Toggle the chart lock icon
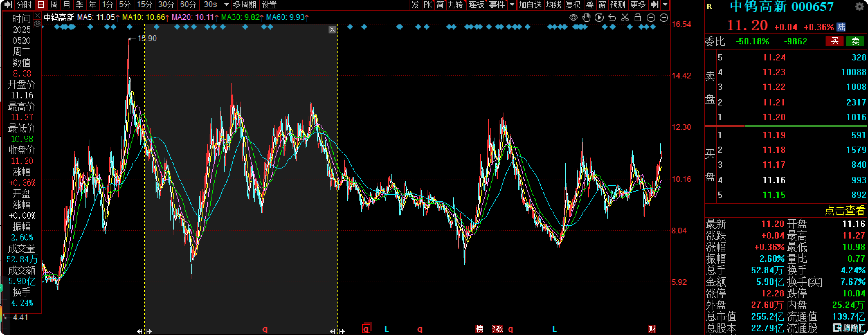Image resolution: width=868 pixels, height=335 pixels. pos(637,18)
